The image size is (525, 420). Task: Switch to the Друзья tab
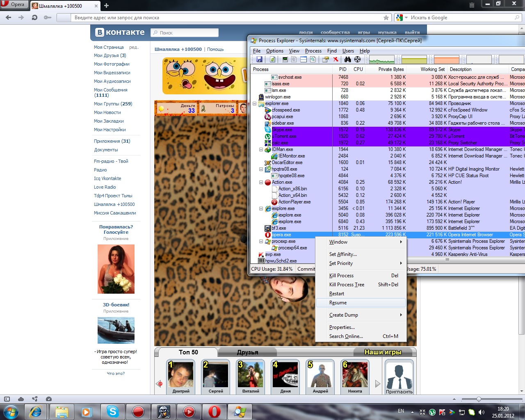(x=247, y=352)
